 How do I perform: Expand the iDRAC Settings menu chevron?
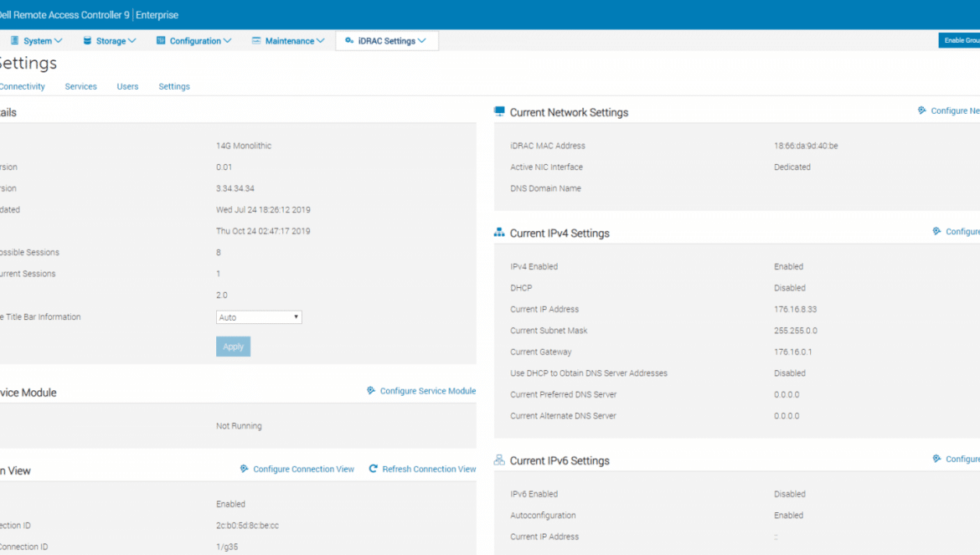click(x=422, y=41)
